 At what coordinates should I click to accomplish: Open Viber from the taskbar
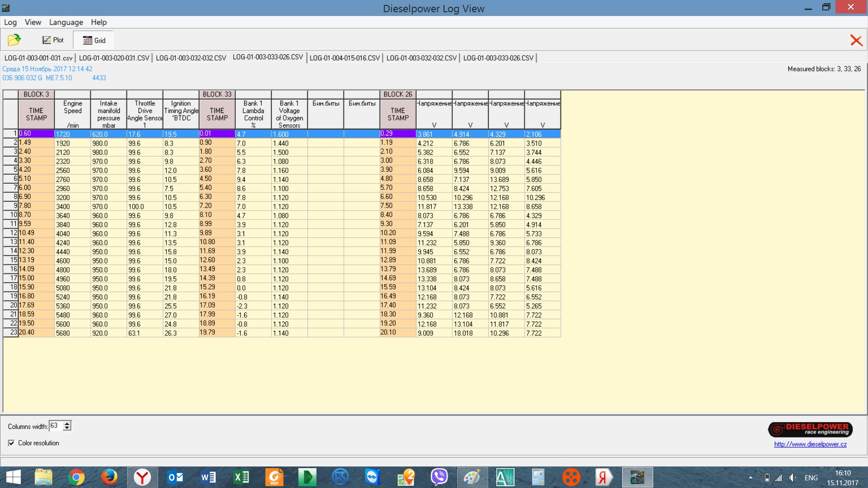[x=439, y=477]
